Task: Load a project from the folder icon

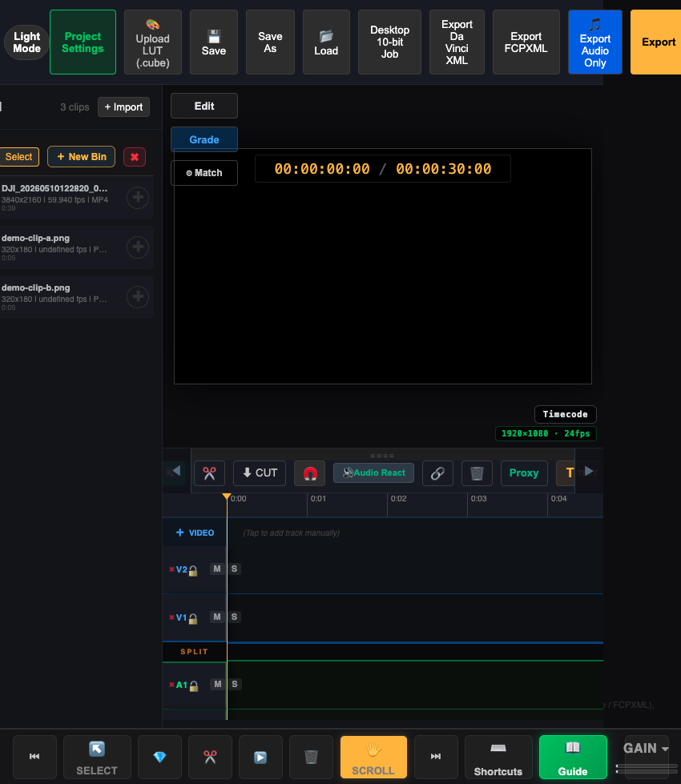Action: (x=326, y=42)
